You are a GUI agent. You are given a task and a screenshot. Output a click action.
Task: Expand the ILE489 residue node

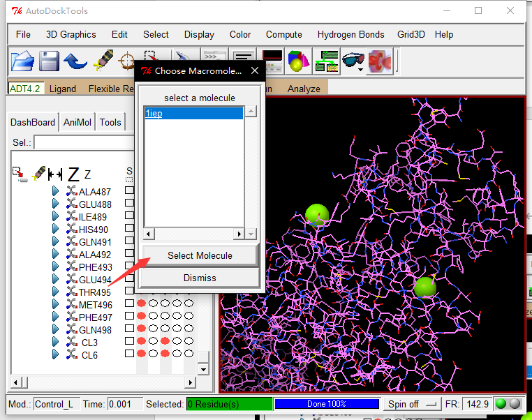click(56, 216)
